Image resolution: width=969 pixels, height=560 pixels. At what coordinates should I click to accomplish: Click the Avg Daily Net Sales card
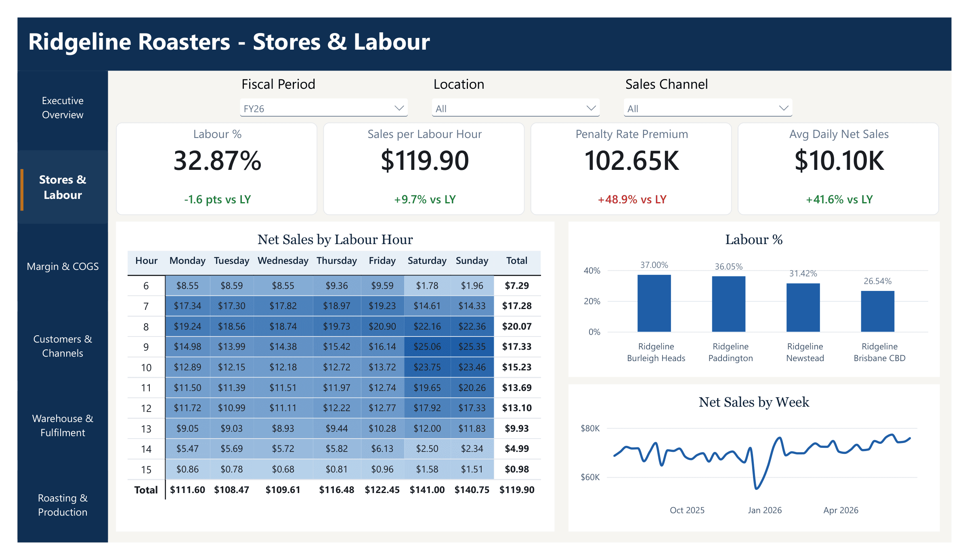click(x=839, y=169)
